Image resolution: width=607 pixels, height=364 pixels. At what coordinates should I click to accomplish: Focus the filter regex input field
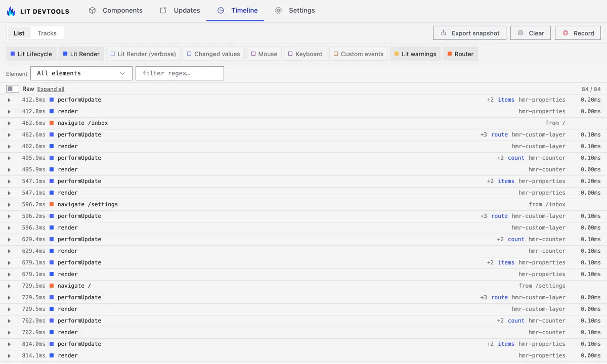tap(180, 73)
